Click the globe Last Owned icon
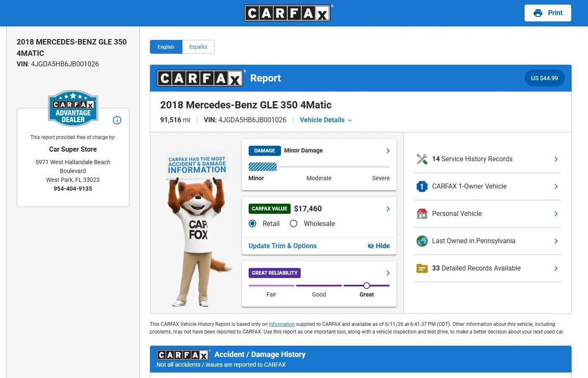 pos(422,241)
